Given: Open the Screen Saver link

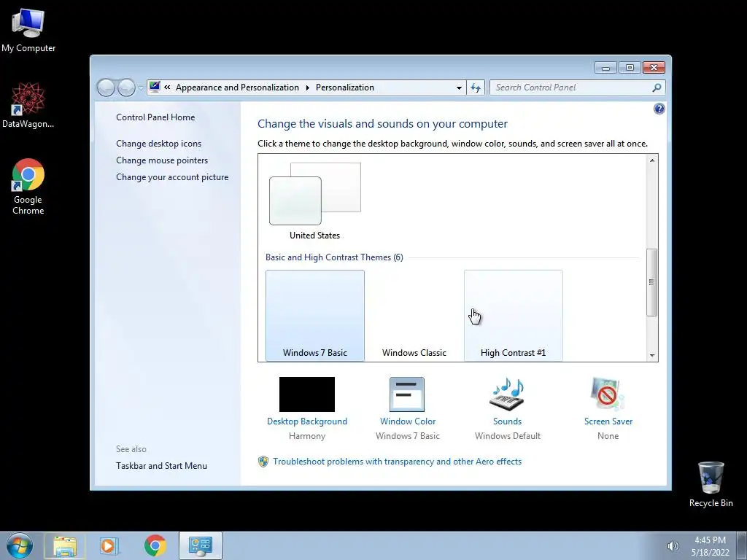Looking at the screenshot, I should click(x=608, y=421).
